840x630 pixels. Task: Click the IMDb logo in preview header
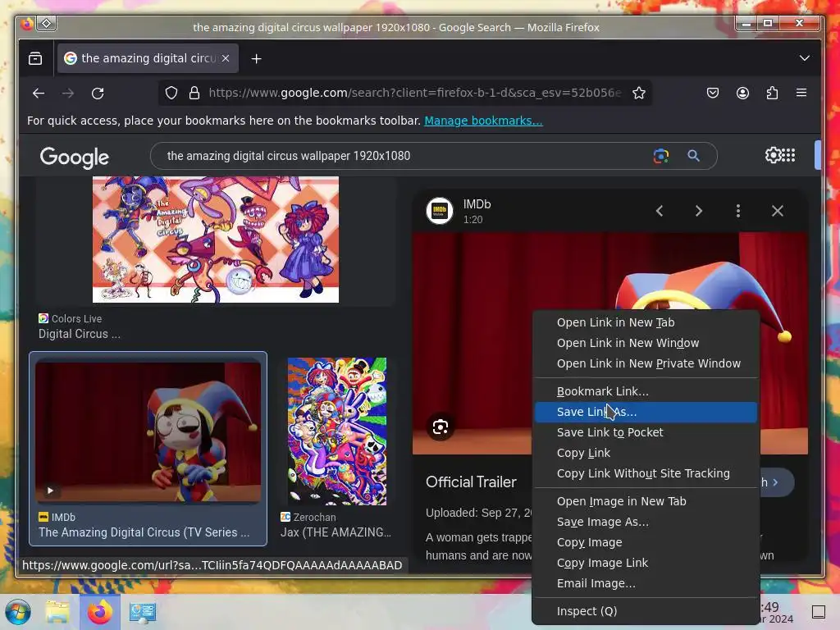pyautogui.click(x=440, y=211)
